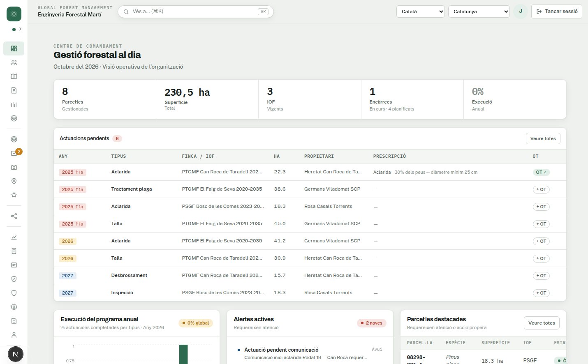Add OT for the Inspecció row

click(541, 293)
